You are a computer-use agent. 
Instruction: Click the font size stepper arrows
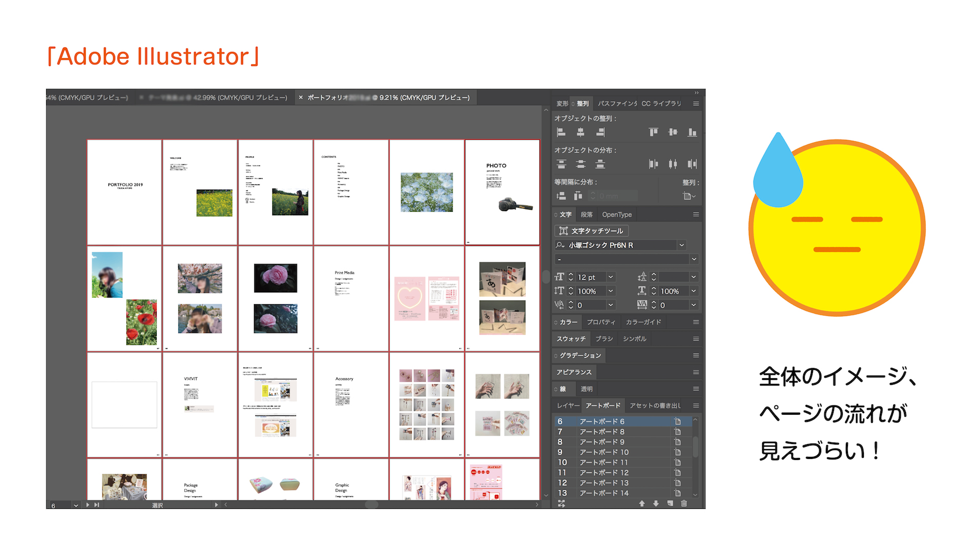click(x=570, y=277)
